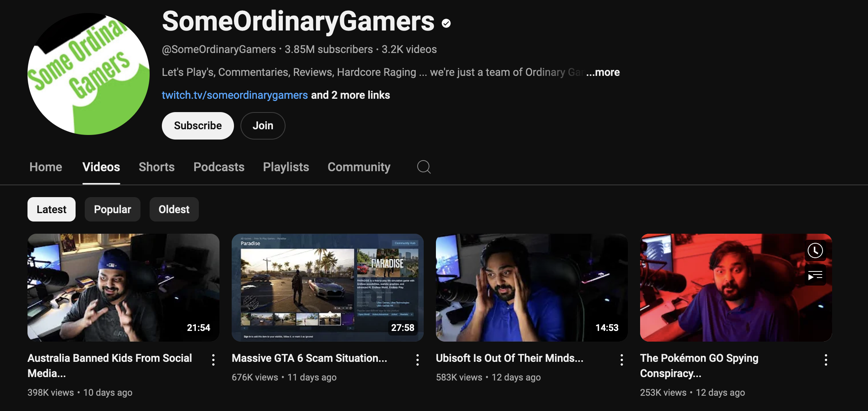Click the SomeOrdinaryGamers channel name heading
Image resolution: width=868 pixels, height=411 pixels.
(x=298, y=21)
